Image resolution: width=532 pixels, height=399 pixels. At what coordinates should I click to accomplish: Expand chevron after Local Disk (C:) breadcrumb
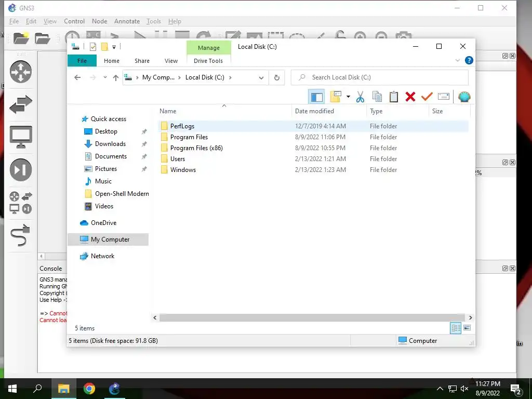pos(230,77)
